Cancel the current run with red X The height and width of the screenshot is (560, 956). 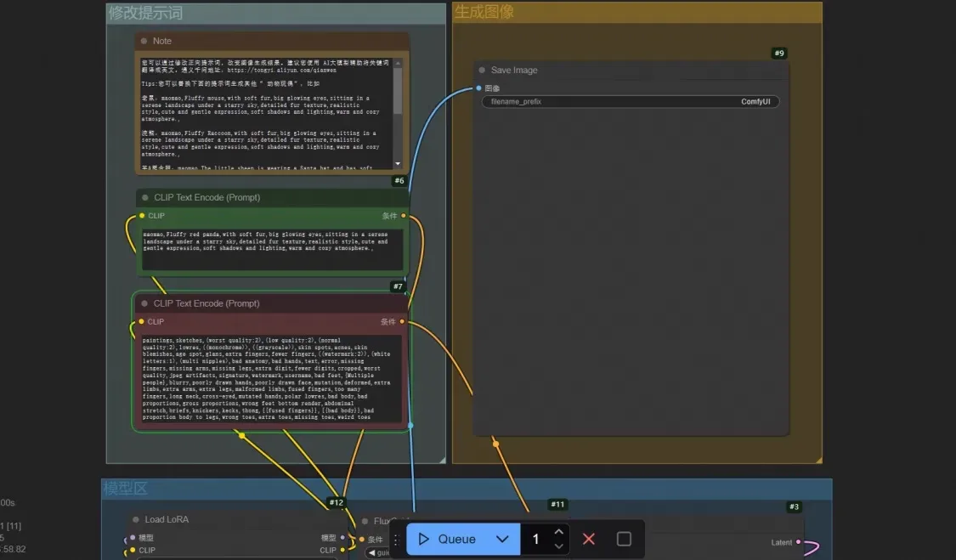pyautogui.click(x=588, y=540)
